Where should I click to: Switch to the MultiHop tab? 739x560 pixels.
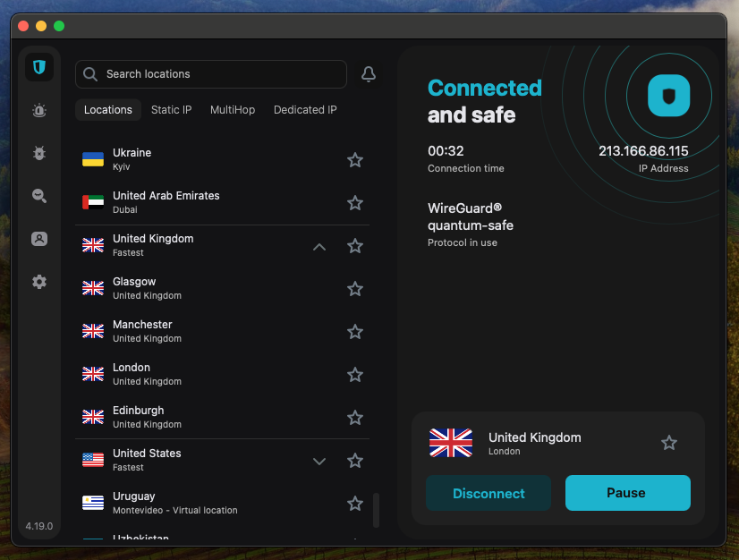click(x=233, y=110)
